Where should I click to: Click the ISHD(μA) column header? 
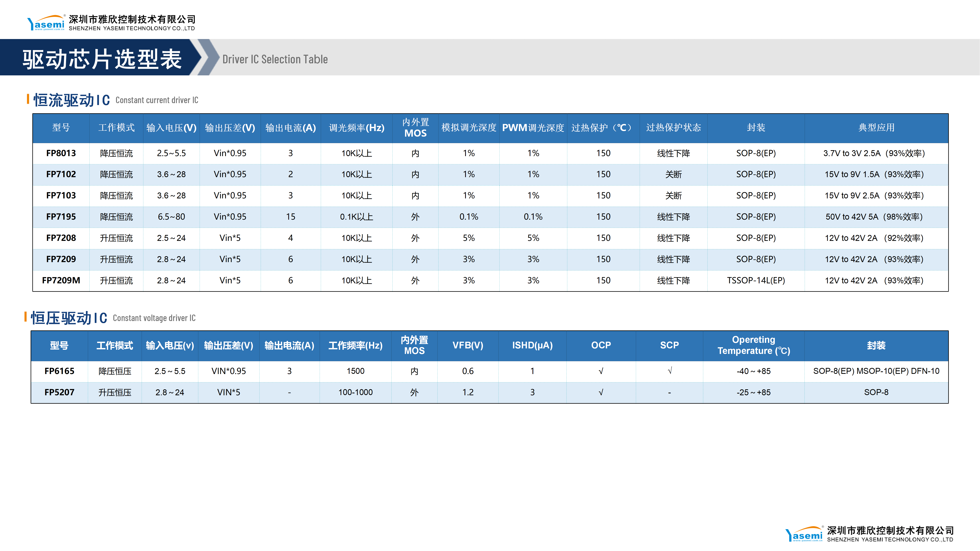(x=532, y=345)
